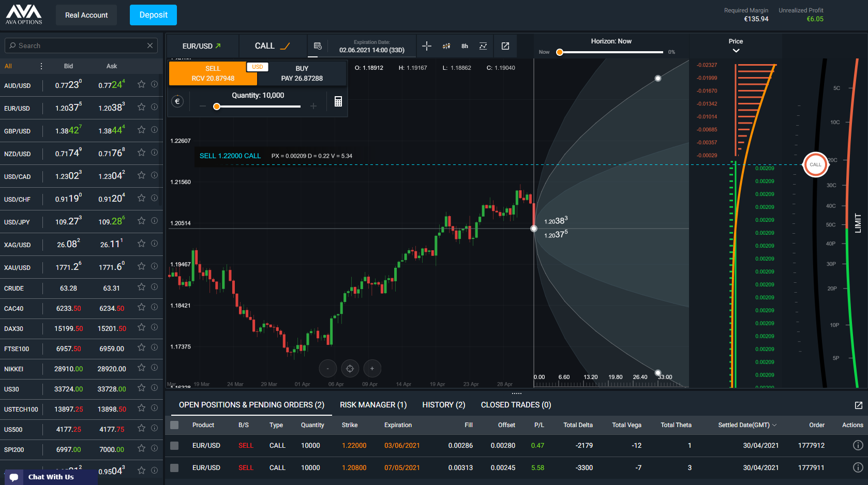The height and width of the screenshot is (485, 868).
Task: Add AUD/USD to favorites with star
Action: coord(141,84)
